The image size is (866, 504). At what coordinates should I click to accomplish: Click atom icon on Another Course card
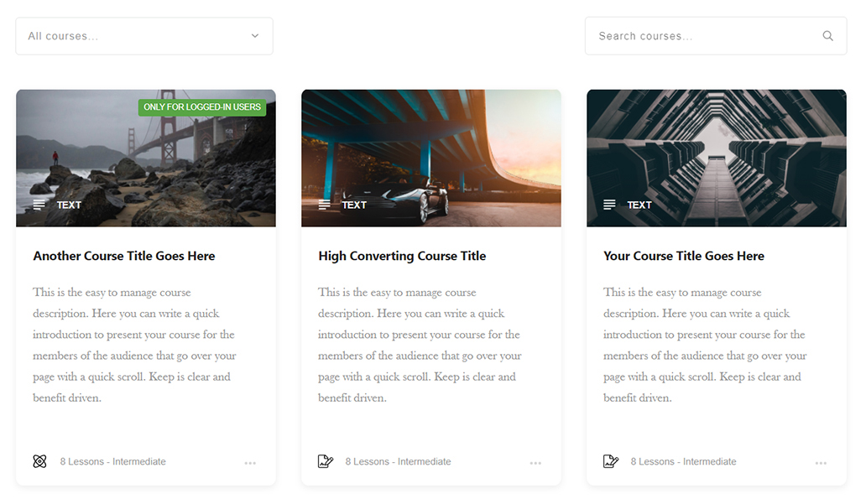tap(39, 461)
